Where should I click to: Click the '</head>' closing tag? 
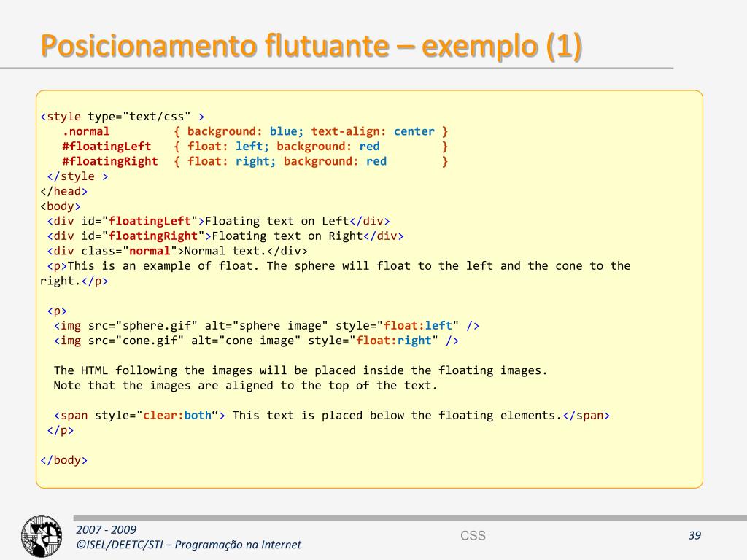64,192
